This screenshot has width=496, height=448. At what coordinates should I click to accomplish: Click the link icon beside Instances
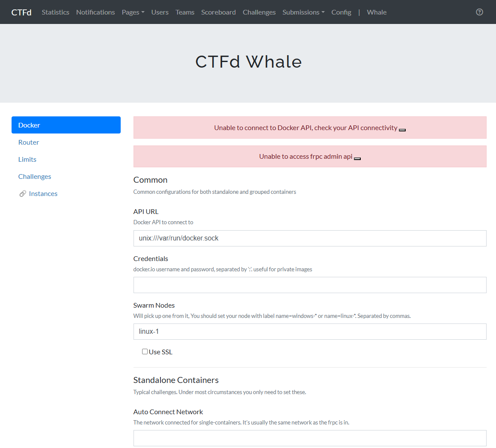[x=23, y=194]
